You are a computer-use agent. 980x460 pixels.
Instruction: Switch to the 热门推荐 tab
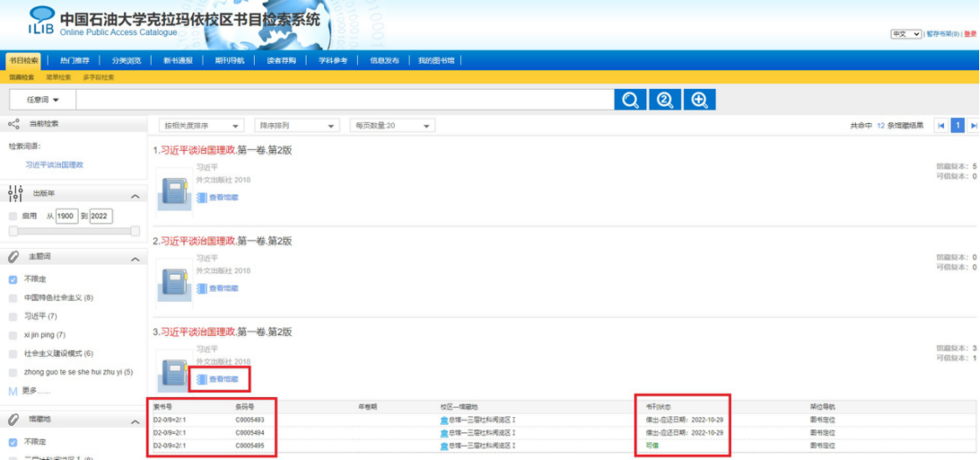tap(75, 60)
